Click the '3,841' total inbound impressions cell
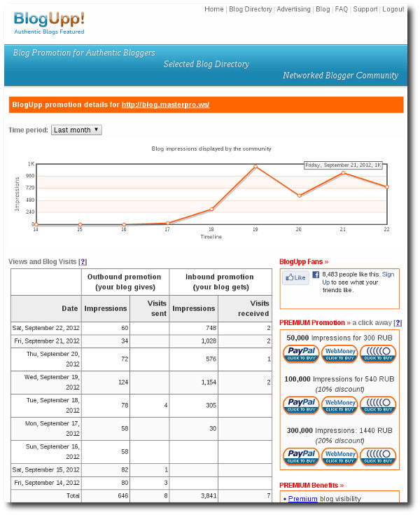The height and width of the screenshot is (515, 420). (x=194, y=495)
